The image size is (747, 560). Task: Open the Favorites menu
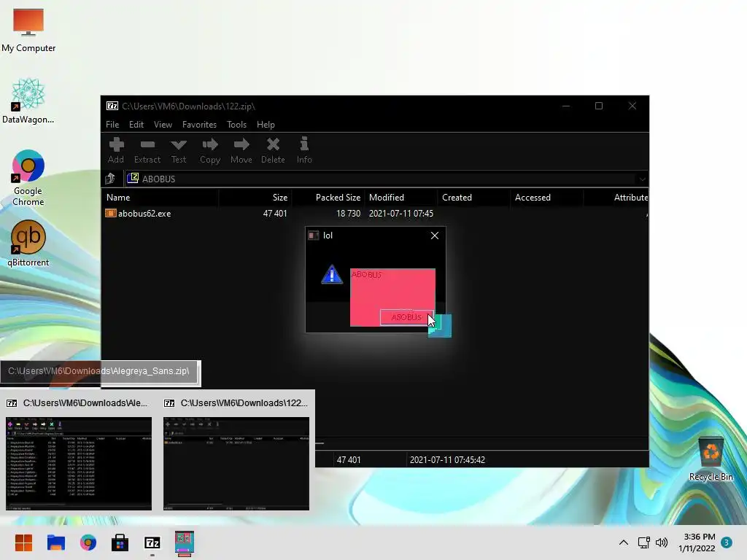click(x=199, y=124)
